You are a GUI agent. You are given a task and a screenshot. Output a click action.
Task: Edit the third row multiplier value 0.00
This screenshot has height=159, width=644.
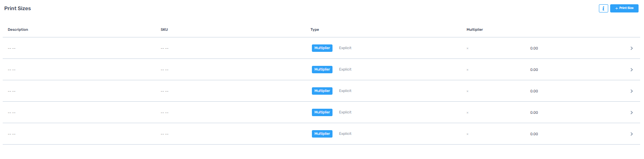tap(534, 91)
